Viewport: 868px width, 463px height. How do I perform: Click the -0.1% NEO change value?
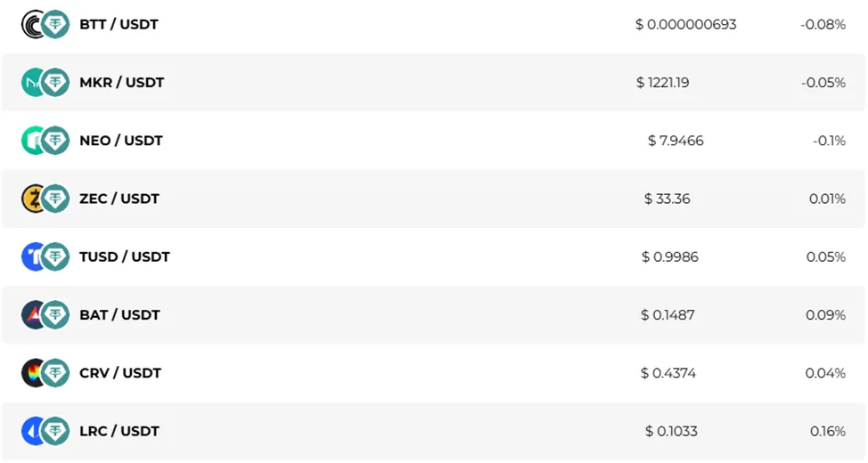830,141
